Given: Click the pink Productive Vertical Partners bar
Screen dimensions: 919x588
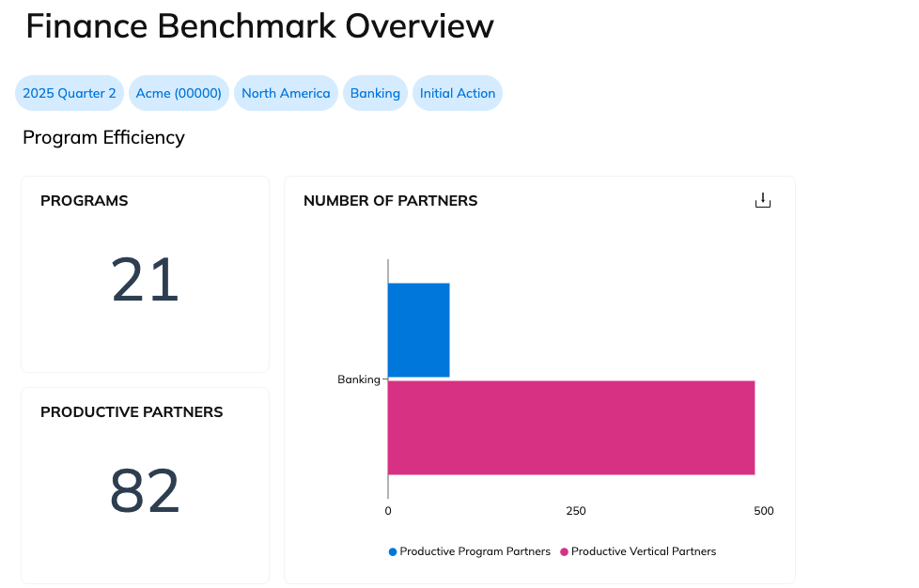Looking at the screenshot, I should point(570,427).
